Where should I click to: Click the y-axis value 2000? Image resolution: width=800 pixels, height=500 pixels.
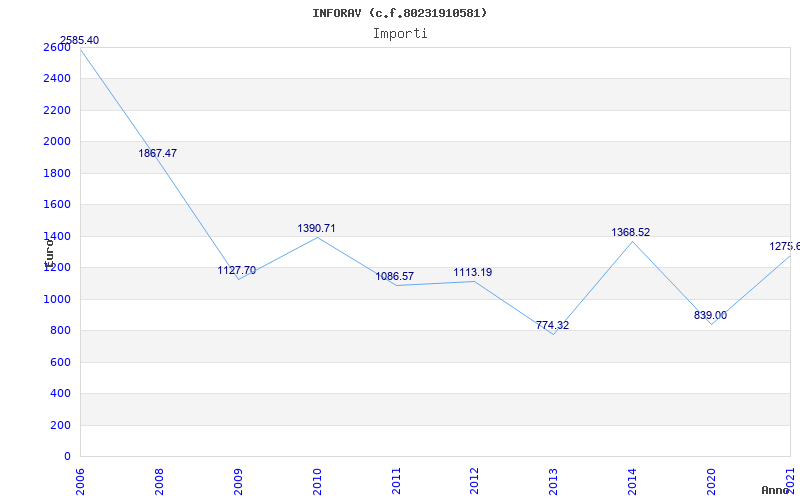57,141
